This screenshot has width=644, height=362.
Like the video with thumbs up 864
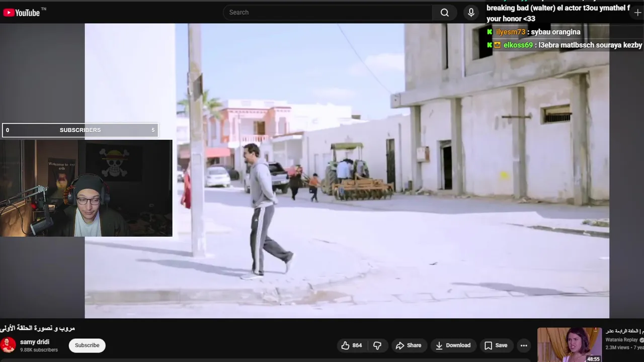click(x=352, y=345)
